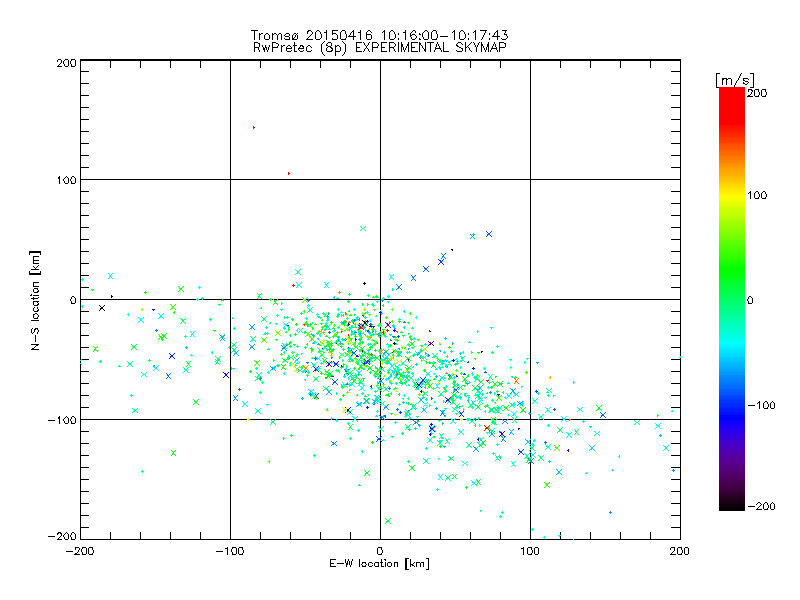Image resolution: width=800 pixels, height=600 pixels.
Task: Click the yellow region of the velocity colorbar
Action: pos(732,196)
